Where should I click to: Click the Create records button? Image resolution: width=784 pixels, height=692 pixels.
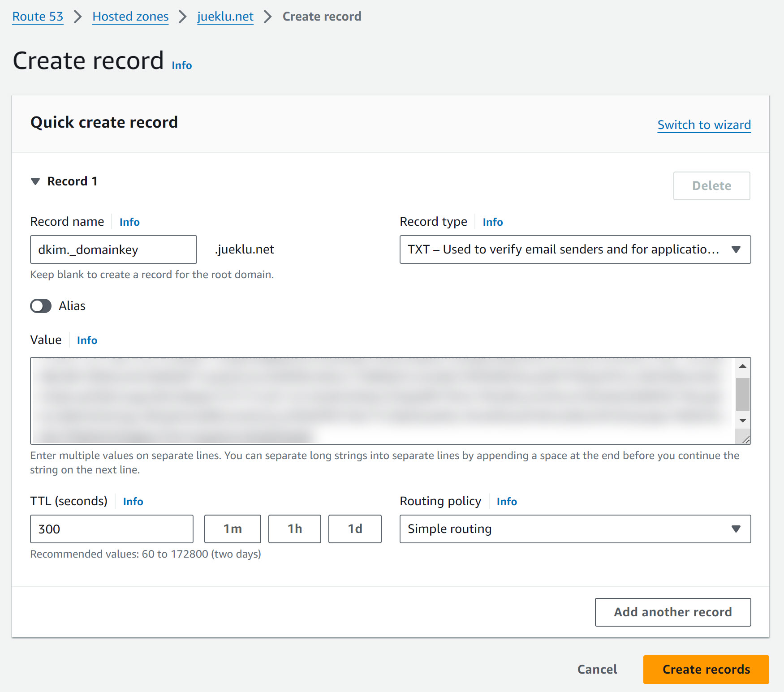706,669
